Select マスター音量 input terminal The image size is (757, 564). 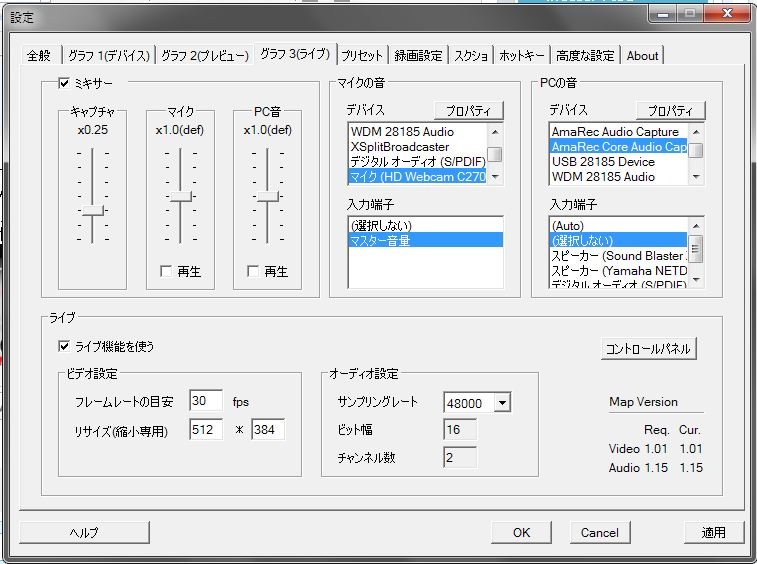(x=425, y=240)
